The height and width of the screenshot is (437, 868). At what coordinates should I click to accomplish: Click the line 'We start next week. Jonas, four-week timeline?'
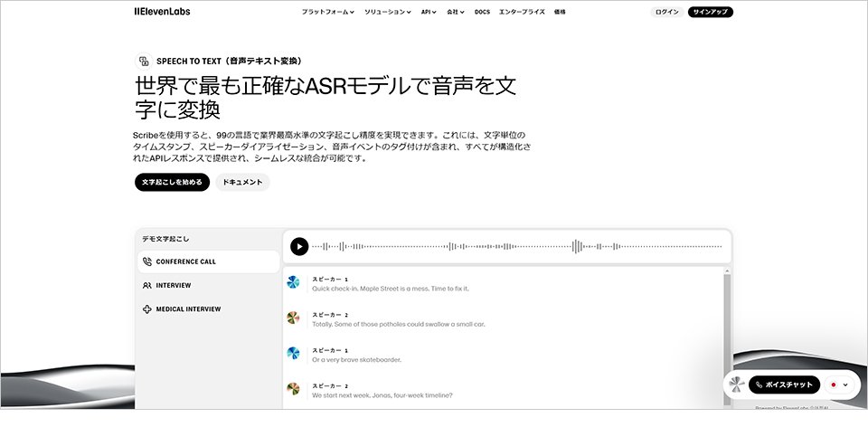pyautogui.click(x=382, y=394)
